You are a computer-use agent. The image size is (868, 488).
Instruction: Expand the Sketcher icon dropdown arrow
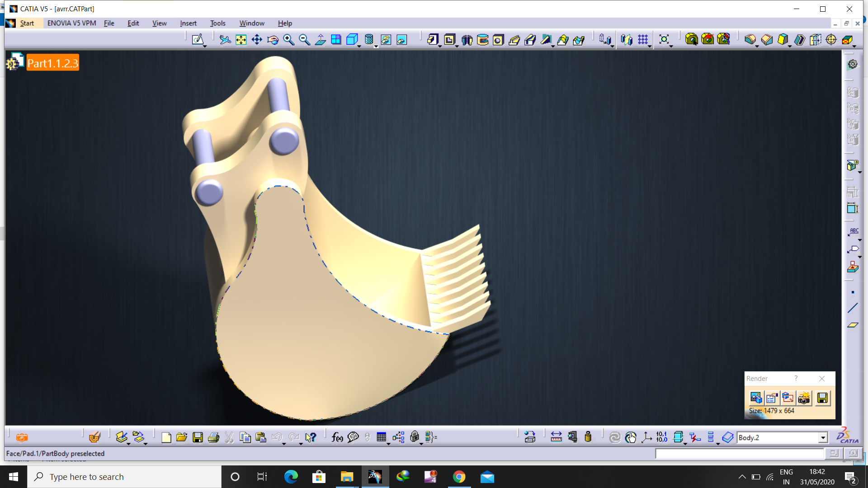[205, 46]
